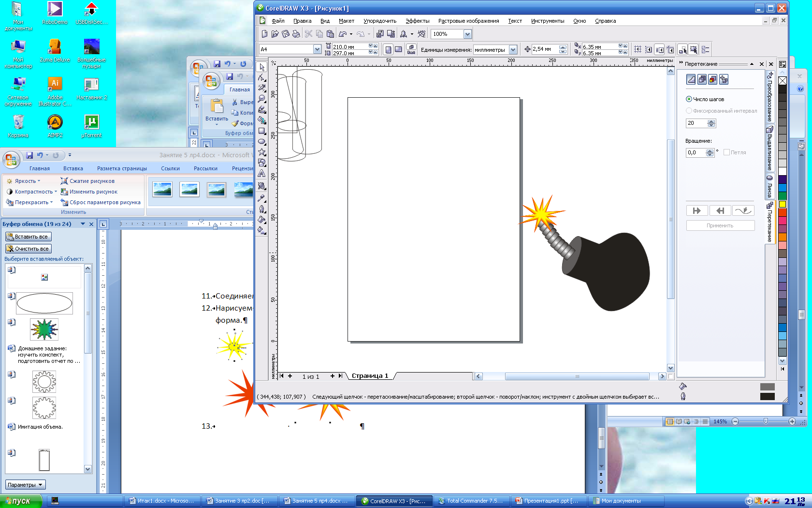Toggle 'Treat as filled' property bar button
Screen dimensions: 812x508
coord(694,49)
